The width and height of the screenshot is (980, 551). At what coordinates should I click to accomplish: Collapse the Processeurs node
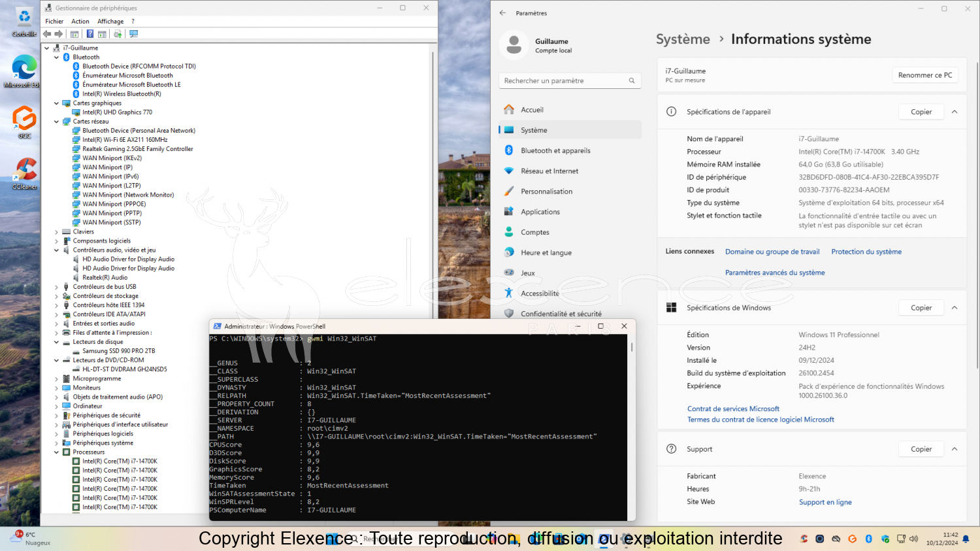tap(56, 452)
